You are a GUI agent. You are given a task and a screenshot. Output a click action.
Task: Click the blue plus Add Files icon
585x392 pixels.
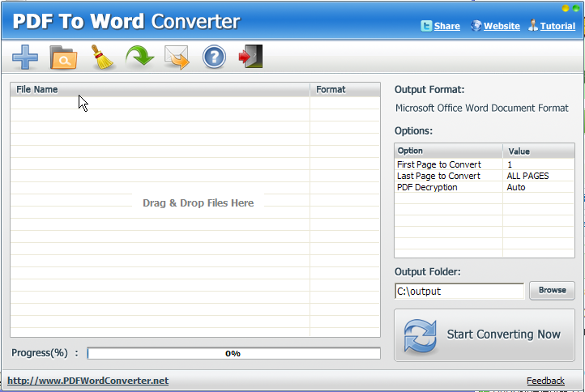click(25, 57)
